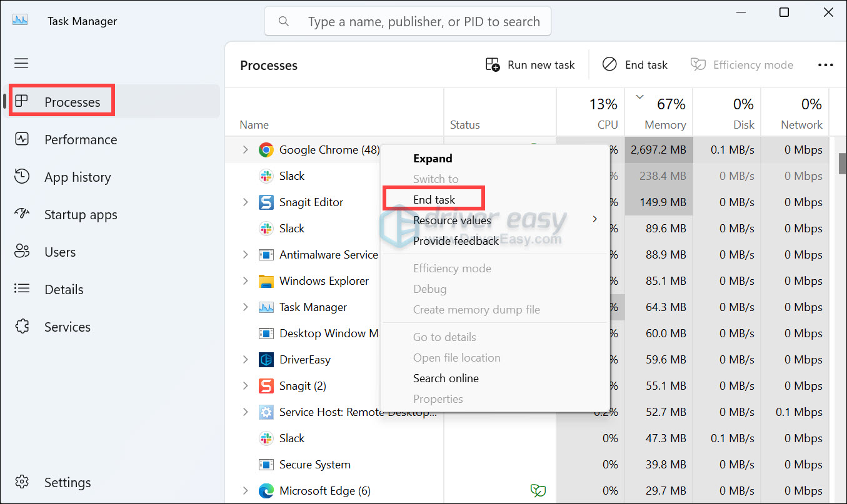Viewport: 847px width, 504px height.
Task: Open Task Manager Settings
Action: (113, 482)
